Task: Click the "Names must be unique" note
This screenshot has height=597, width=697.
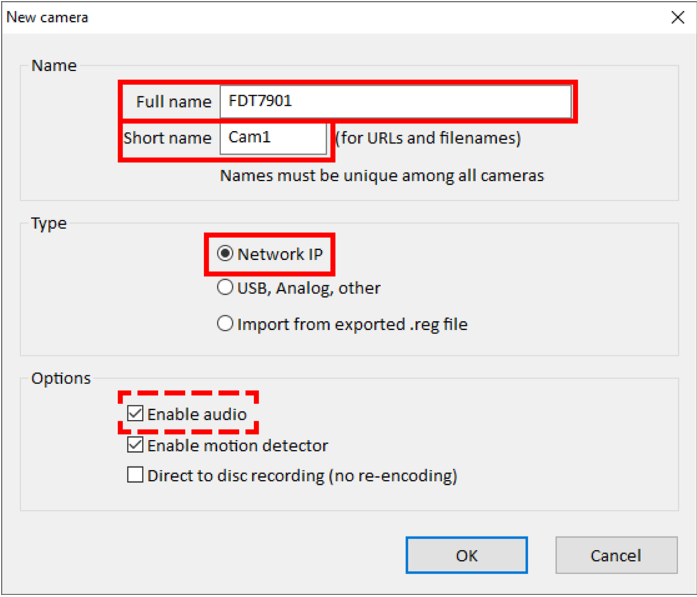Action: (x=382, y=175)
